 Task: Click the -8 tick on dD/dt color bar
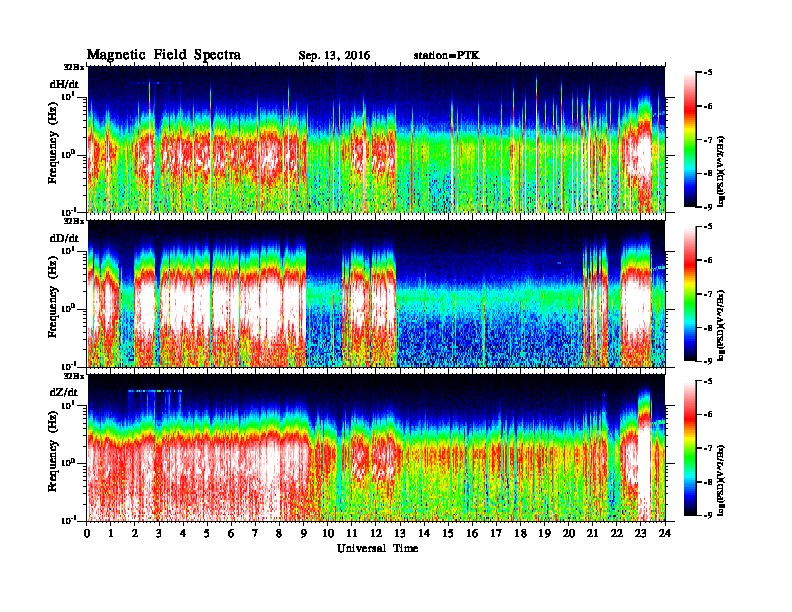(x=708, y=328)
